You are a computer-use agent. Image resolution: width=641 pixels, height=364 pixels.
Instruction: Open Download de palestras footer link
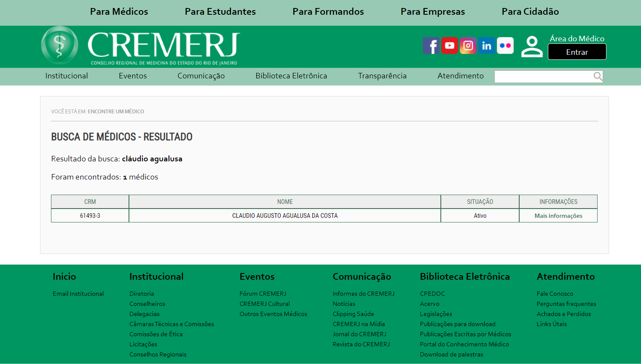(x=452, y=354)
